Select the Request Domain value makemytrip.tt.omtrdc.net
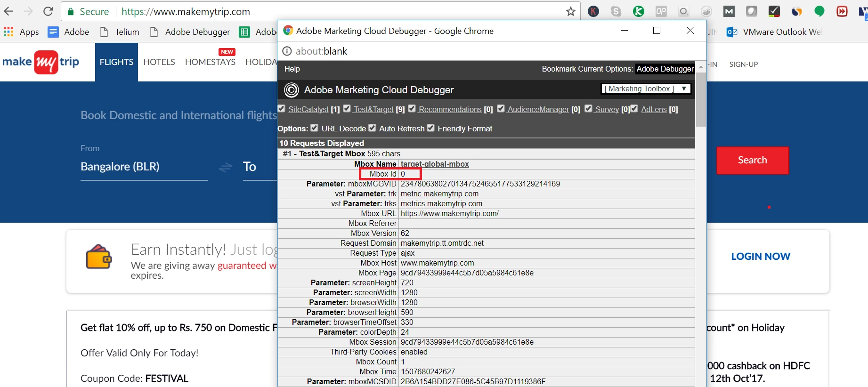The width and height of the screenshot is (868, 387). click(x=442, y=243)
